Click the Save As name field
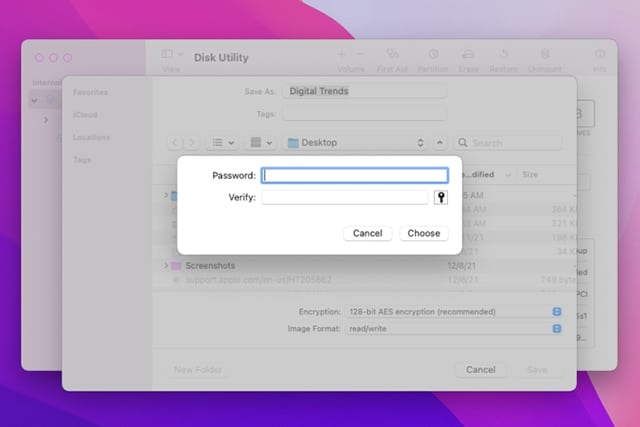This screenshot has width=640, height=427. coord(364,91)
